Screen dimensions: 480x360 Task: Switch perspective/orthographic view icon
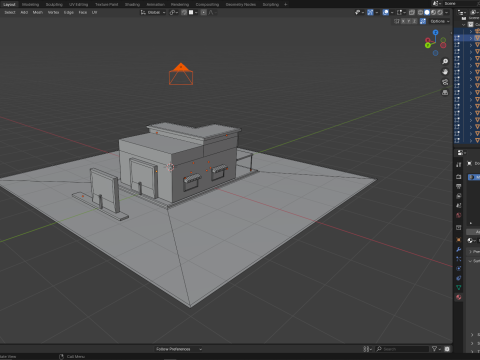pos(445,92)
